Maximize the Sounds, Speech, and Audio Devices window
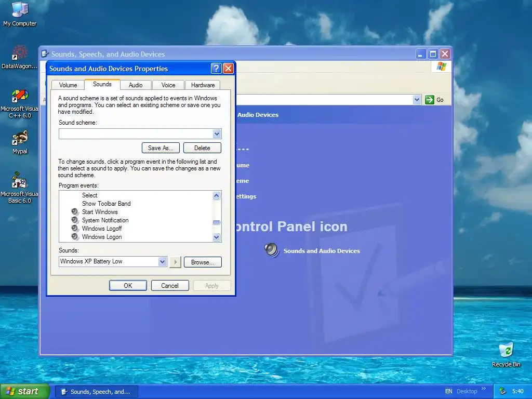This screenshot has width=532, height=399. coord(433,54)
